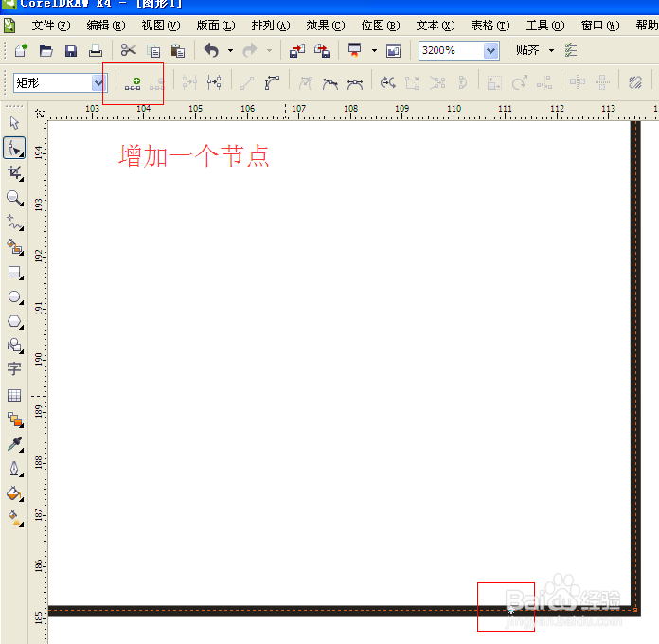Viewport: 659px width, 644px height.
Task: Select the Rectangle tool
Action: pos(15,273)
